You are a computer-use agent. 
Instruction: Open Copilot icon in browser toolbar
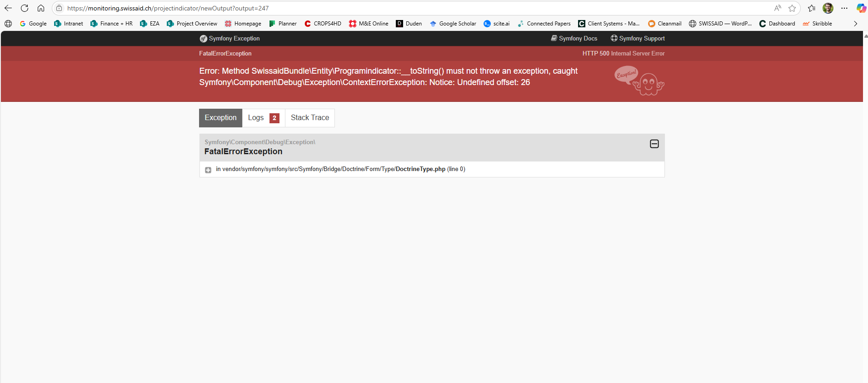click(861, 8)
